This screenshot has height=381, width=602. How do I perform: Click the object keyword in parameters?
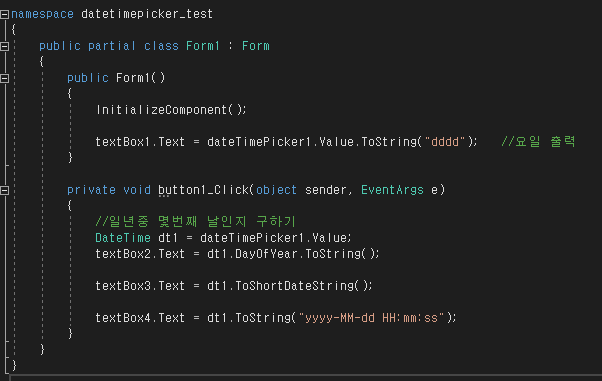point(276,190)
